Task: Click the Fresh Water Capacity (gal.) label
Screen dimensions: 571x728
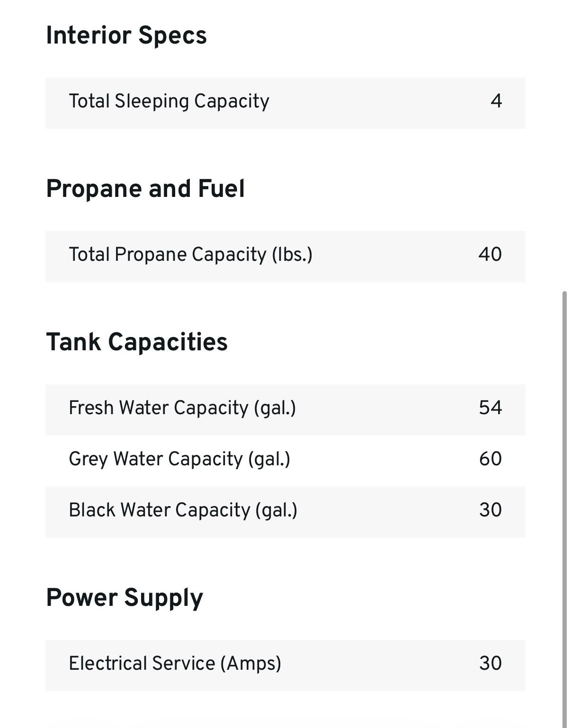Action: pyautogui.click(x=182, y=408)
